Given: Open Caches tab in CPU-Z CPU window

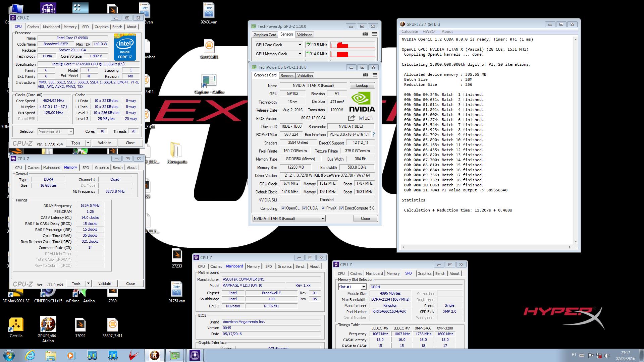Looking at the screenshot, I should 33,27.
